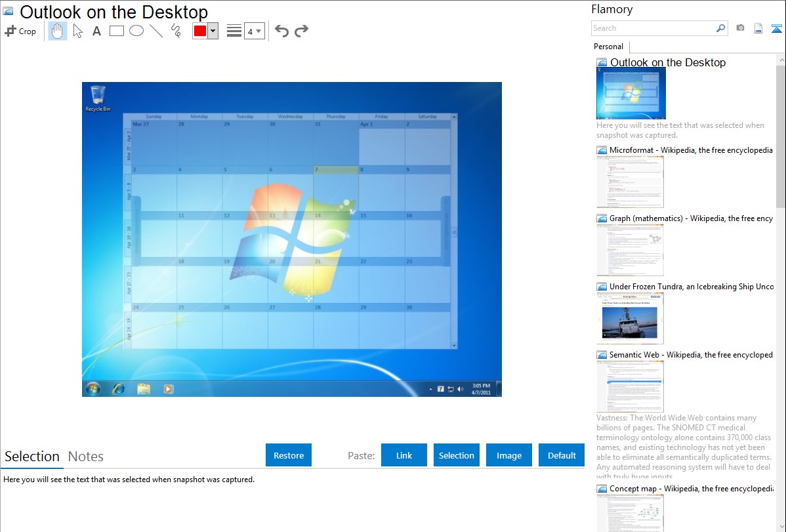Open the Microformat Wikipedia snapshot thumbnail

(x=630, y=182)
